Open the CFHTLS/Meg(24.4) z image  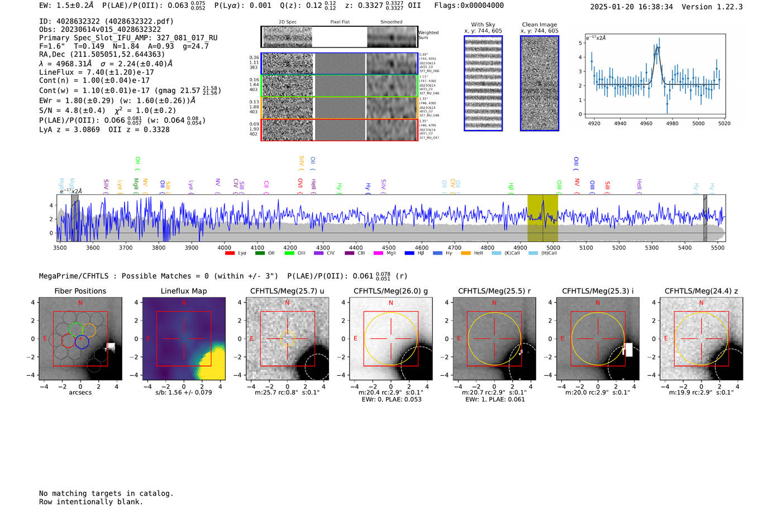click(701, 339)
